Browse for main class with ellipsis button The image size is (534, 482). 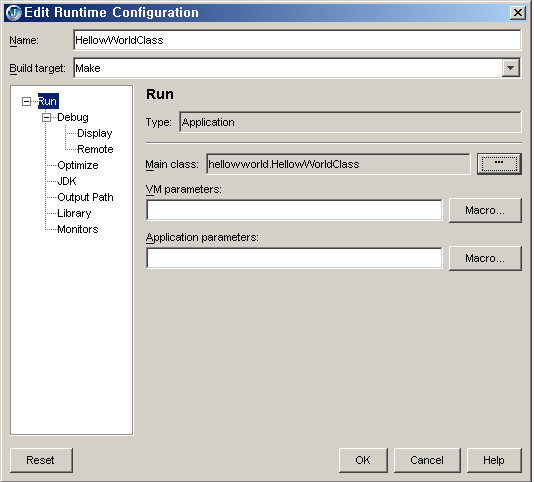(499, 164)
